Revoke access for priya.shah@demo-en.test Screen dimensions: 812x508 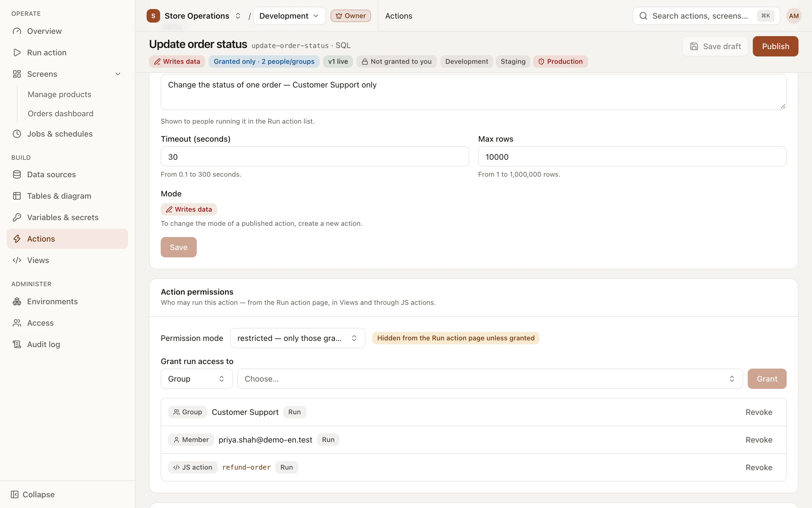tap(759, 440)
